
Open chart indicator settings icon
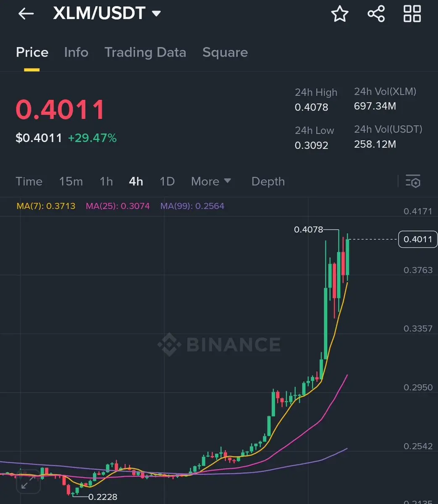coord(413,181)
